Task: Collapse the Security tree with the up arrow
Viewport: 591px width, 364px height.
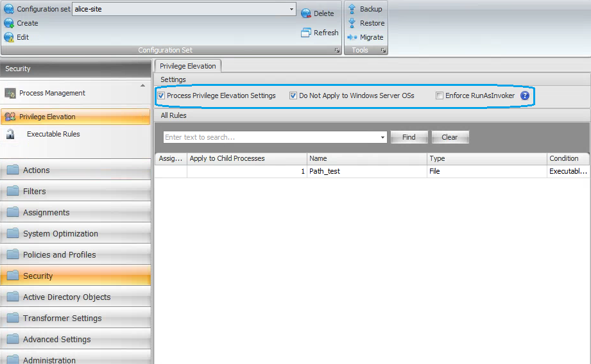Action: 143,85
